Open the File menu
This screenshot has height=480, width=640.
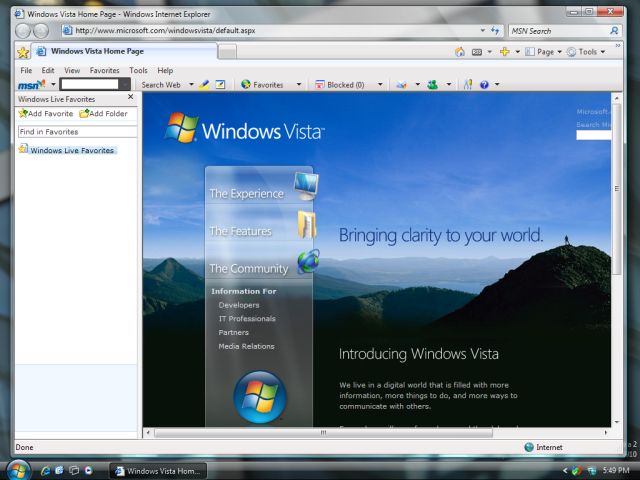tap(26, 71)
